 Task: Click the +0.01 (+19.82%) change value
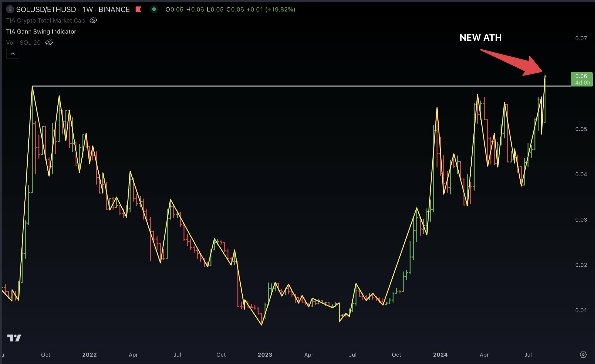[271, 10]
